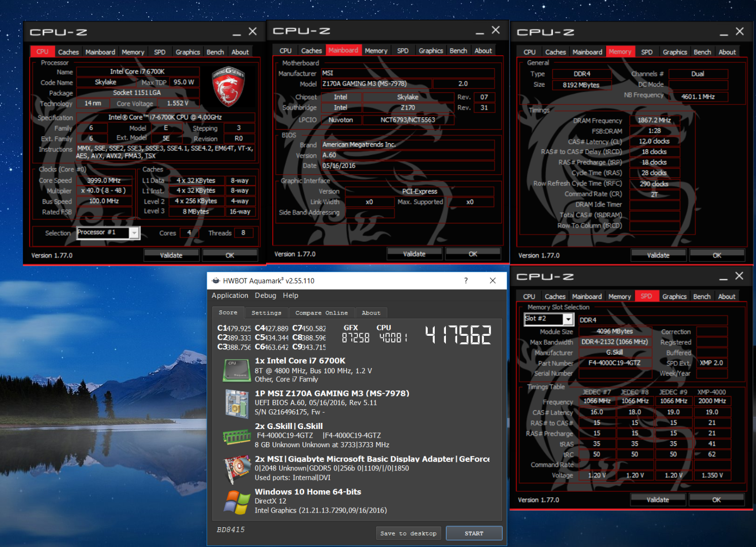This screenshot has width=756, height=547.
Task: Click the CAS# Latency 12.0 clocks value
Action: [x=654, y=141]
